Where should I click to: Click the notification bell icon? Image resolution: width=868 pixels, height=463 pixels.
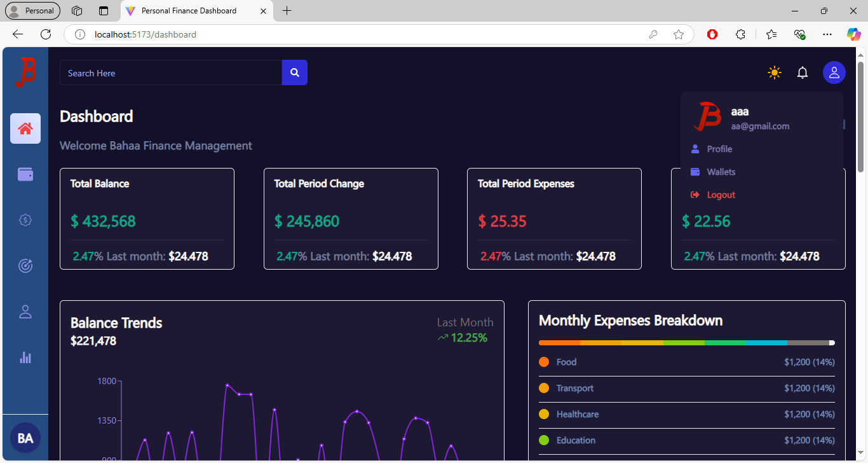[803, 73]
